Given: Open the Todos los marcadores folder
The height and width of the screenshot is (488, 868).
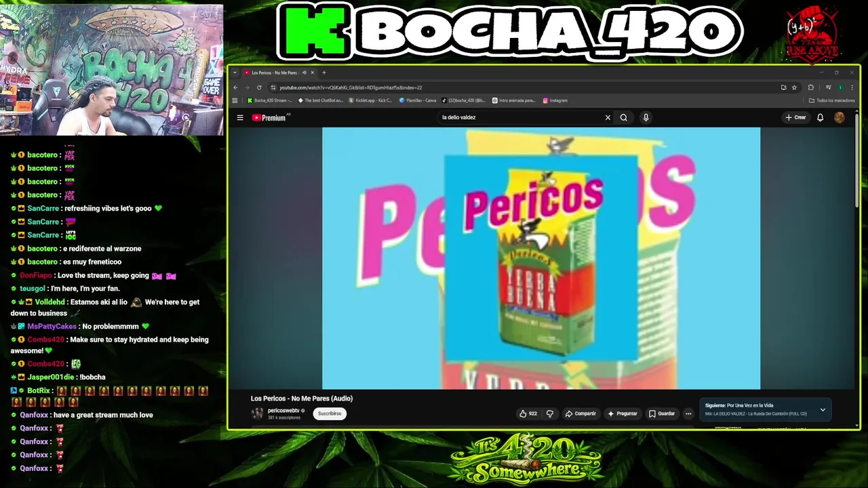Looking at the screenshot, I should (x=832, y=100).
